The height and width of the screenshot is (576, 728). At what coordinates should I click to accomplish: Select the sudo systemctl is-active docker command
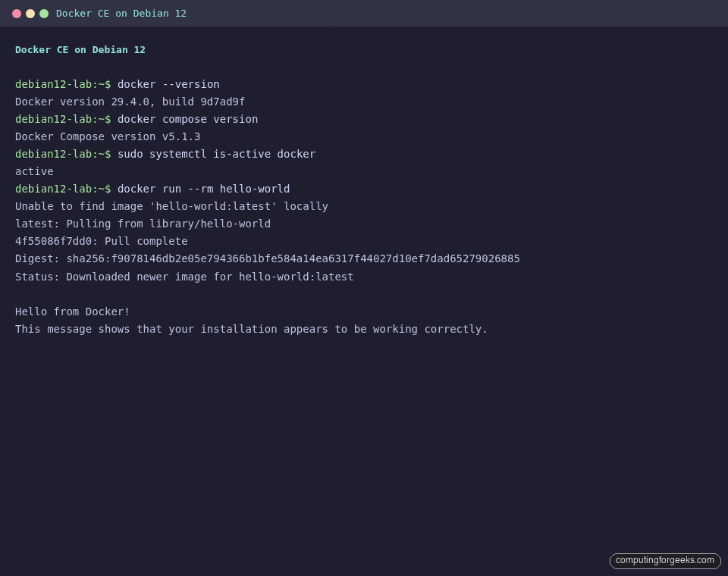coord(216,154)
